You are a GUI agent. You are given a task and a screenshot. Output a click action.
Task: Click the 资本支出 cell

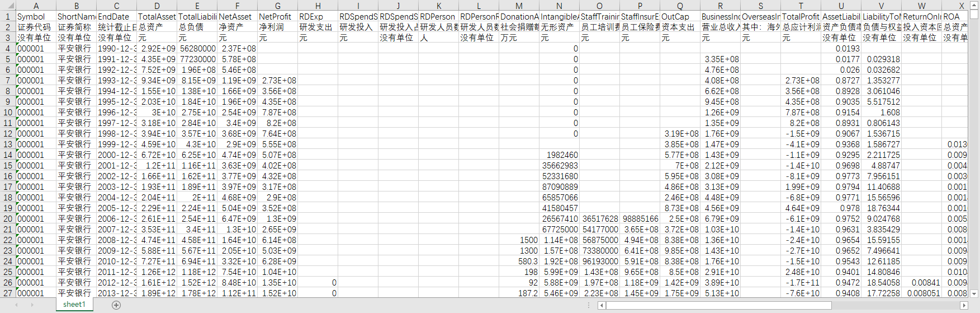pyautogui.click(x=680, y=27)
